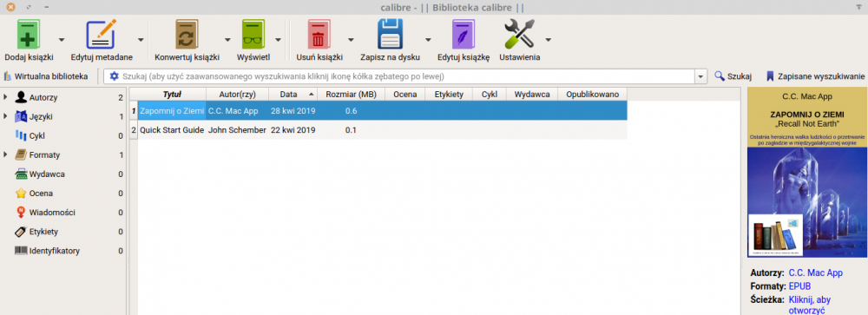This screenshot has height=315, width=868.
Task: Click the Formaty book icon in sidebar
Action: [21, 155]
